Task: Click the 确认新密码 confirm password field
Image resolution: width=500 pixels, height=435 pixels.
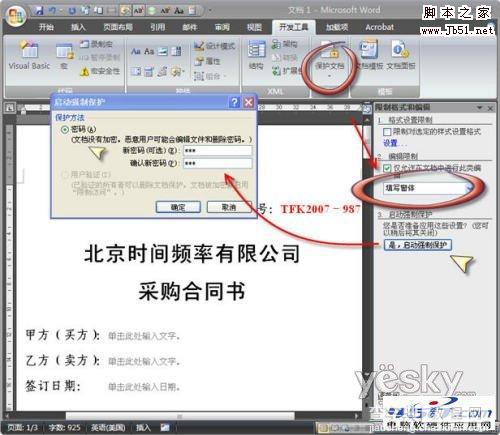Action: pos(218,163)
